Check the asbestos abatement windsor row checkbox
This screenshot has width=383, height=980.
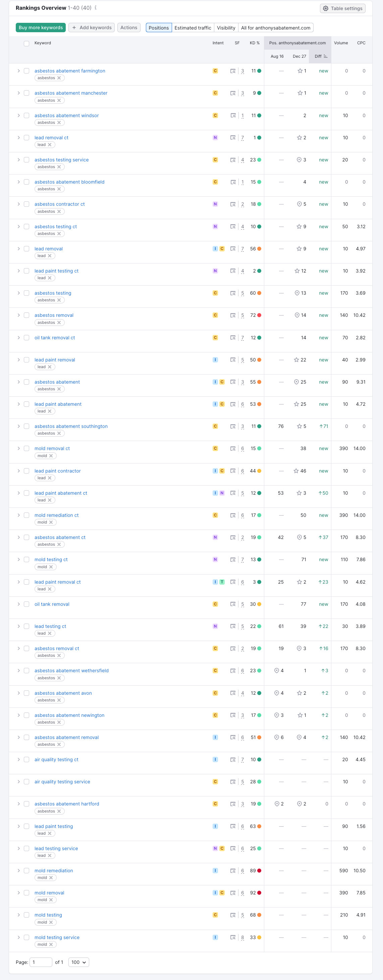tap(26, 116)
